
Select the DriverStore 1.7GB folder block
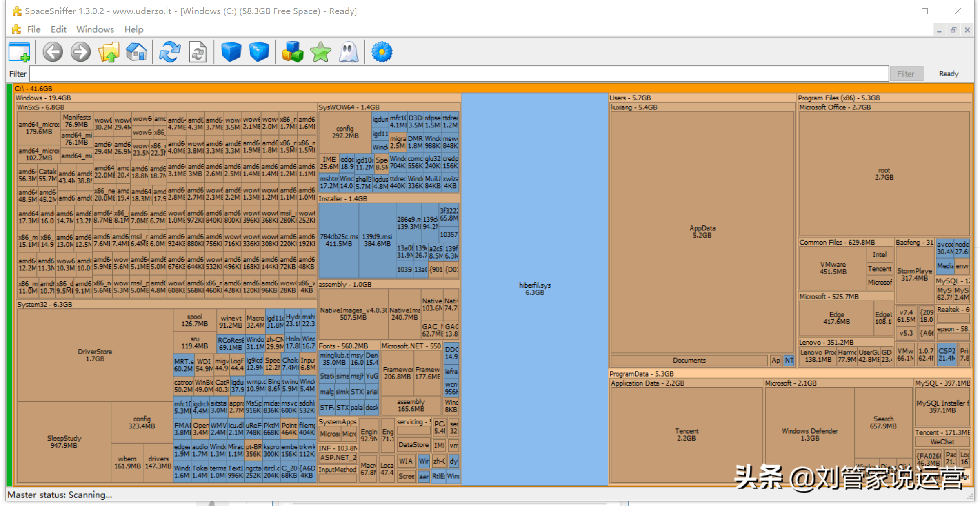point(95,355)
